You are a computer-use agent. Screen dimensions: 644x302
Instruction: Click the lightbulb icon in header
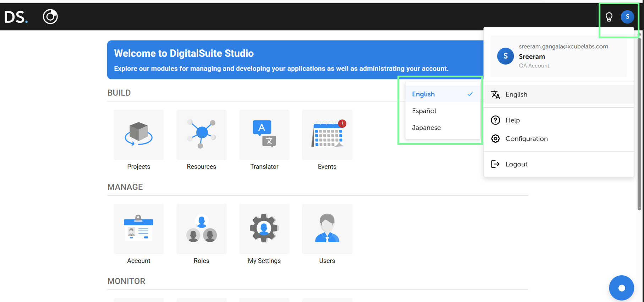(x=609, y=17)
